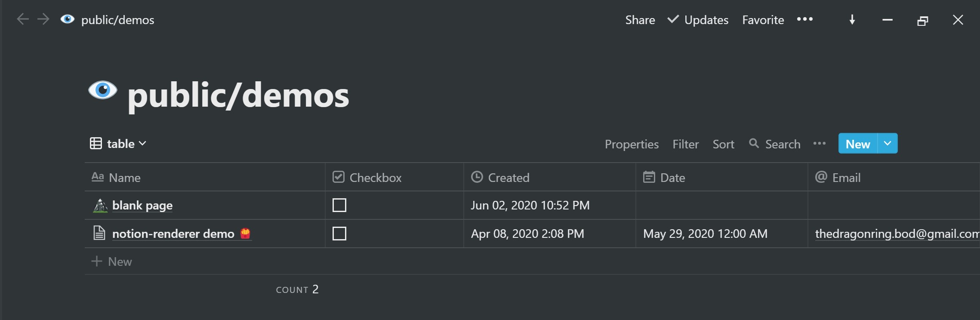Open the Share menu
The image size is (980, 320).
coord(640,20)
